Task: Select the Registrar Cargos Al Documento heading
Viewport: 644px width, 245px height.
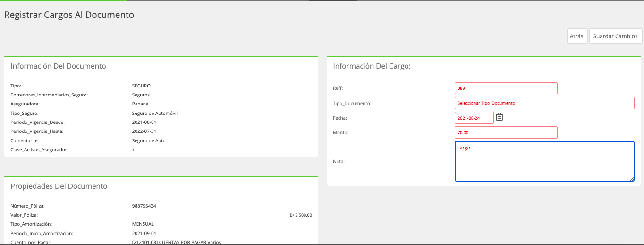Action: pos(69,15)
